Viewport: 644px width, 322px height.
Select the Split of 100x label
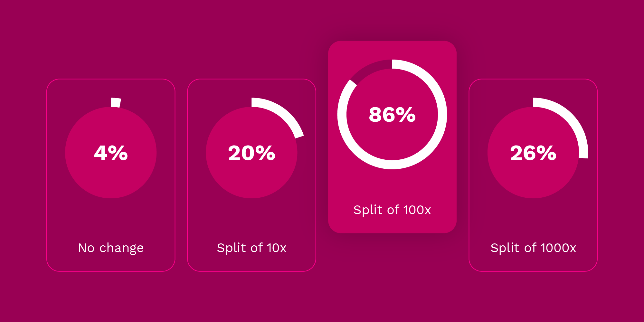392,210
